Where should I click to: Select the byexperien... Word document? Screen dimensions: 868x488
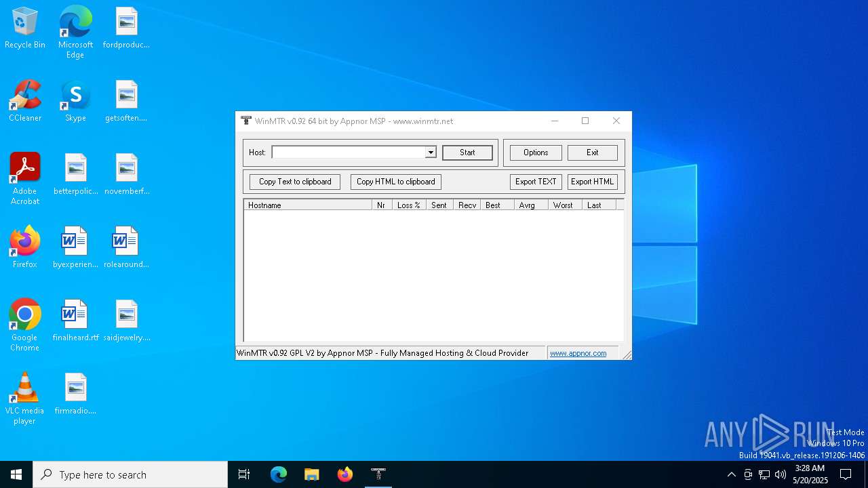tap(75, 248)
